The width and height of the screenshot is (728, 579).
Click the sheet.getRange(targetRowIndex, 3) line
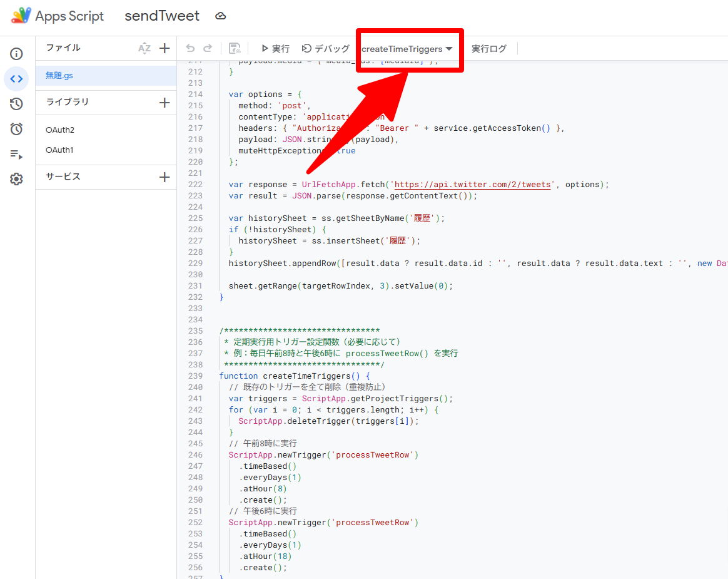pyautogui.click(x=340, y=286)
